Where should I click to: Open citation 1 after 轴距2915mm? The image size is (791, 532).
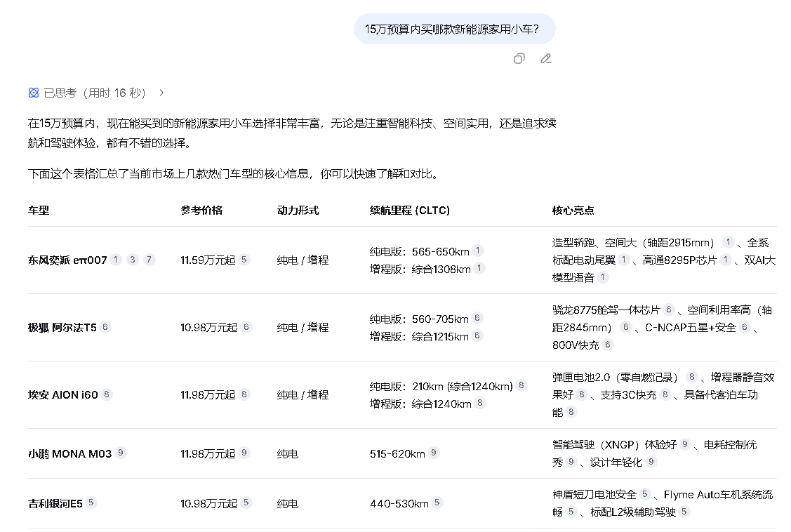point(728,242)
